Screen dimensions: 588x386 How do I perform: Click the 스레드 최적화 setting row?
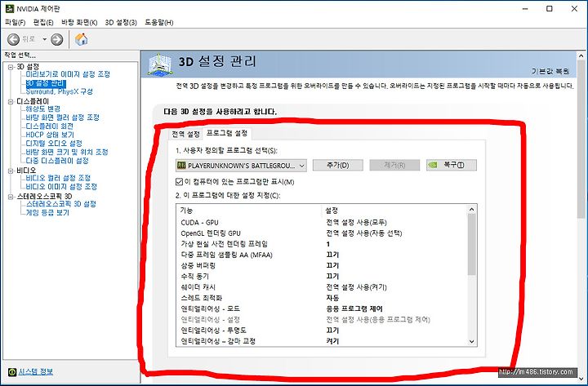pos(322,298)
